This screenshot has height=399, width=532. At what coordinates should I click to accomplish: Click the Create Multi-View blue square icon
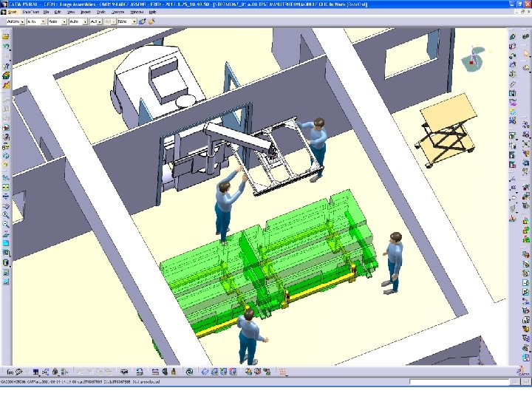6,243
